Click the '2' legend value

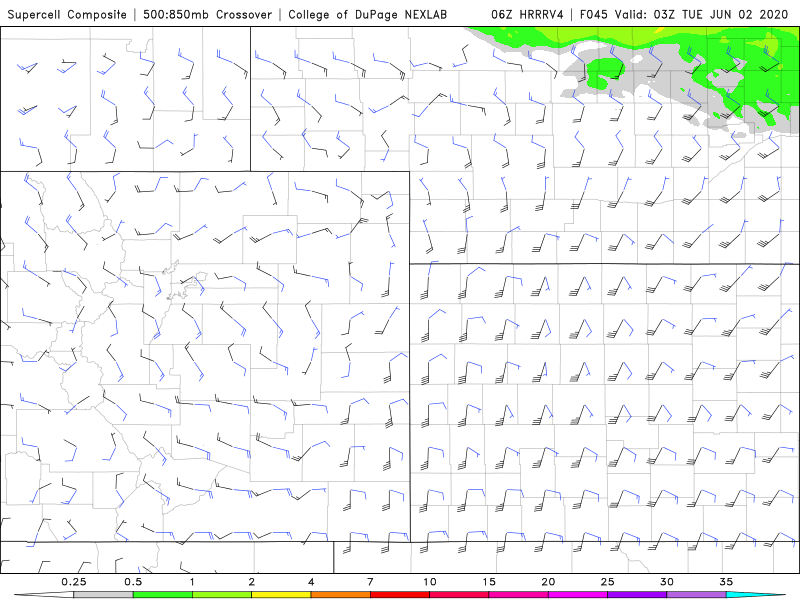click(x=252, y=582)
